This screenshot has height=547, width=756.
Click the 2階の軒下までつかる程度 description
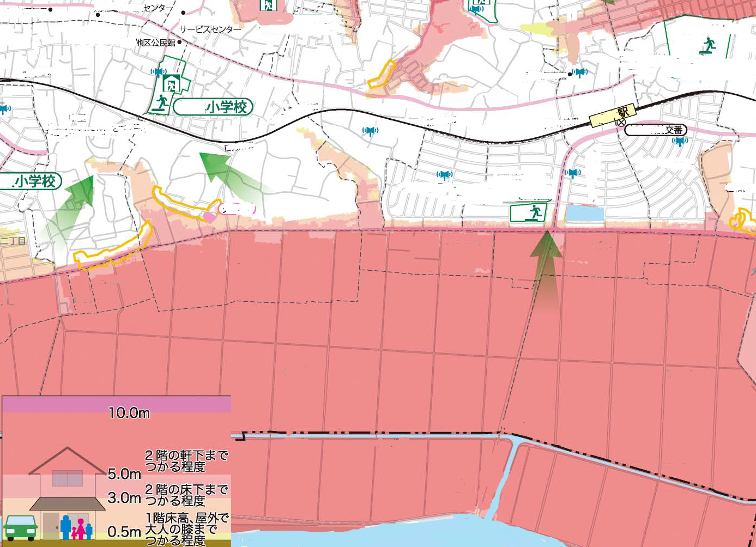186,461
